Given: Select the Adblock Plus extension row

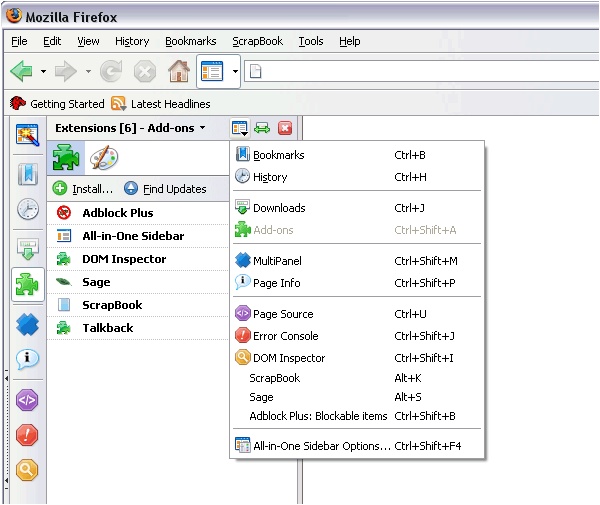Looking at the screenshot, I should pos(138,213).
